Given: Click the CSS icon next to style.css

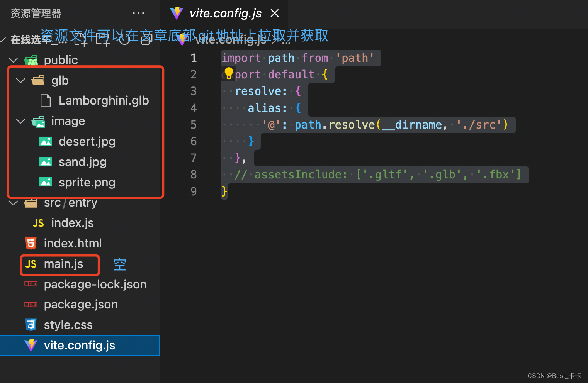Looking at the screenshot, I should (x=31, y=324).
